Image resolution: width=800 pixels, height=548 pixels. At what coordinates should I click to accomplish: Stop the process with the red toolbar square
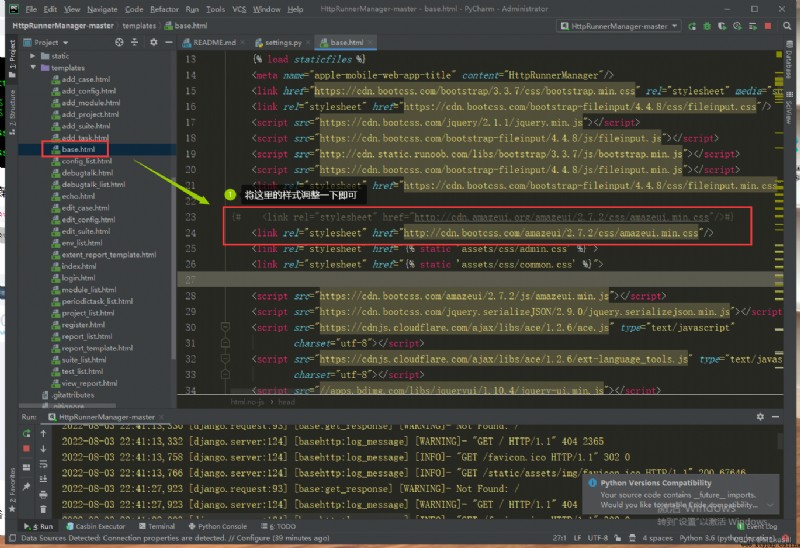tap(768, 26)
